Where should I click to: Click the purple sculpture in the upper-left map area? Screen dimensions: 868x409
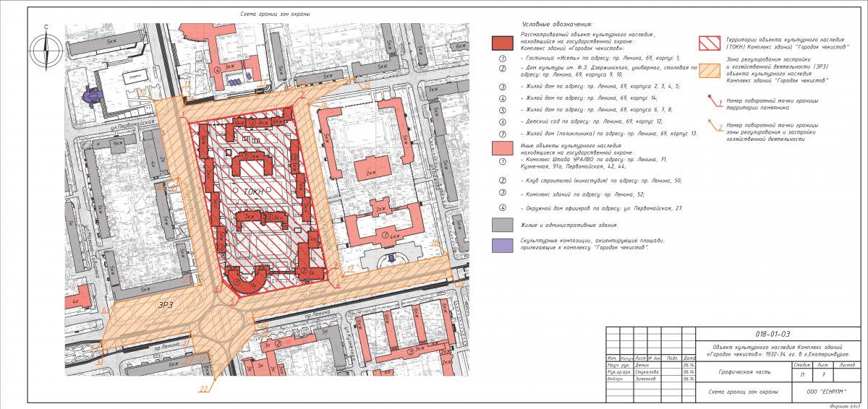[93, 95]
